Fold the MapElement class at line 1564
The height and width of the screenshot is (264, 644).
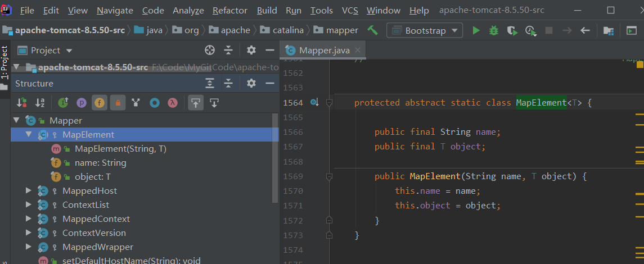coord(329,102)
